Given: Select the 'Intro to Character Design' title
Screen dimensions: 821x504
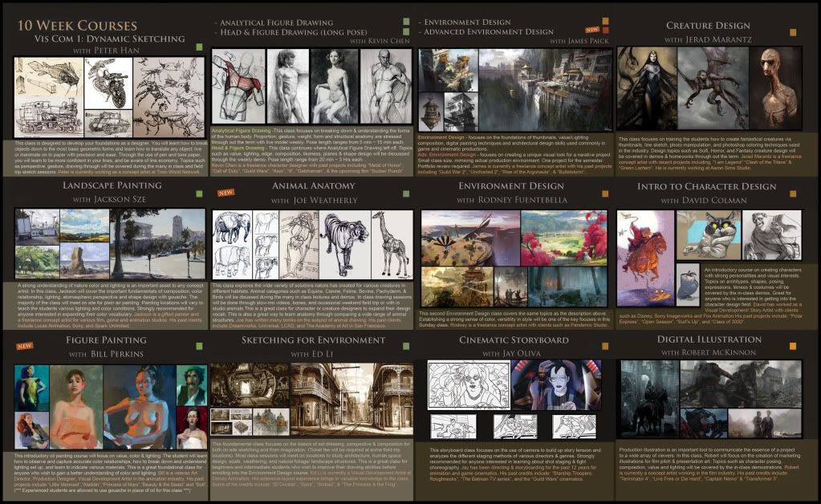Looking at the screenshot, I should coord(706,186).
